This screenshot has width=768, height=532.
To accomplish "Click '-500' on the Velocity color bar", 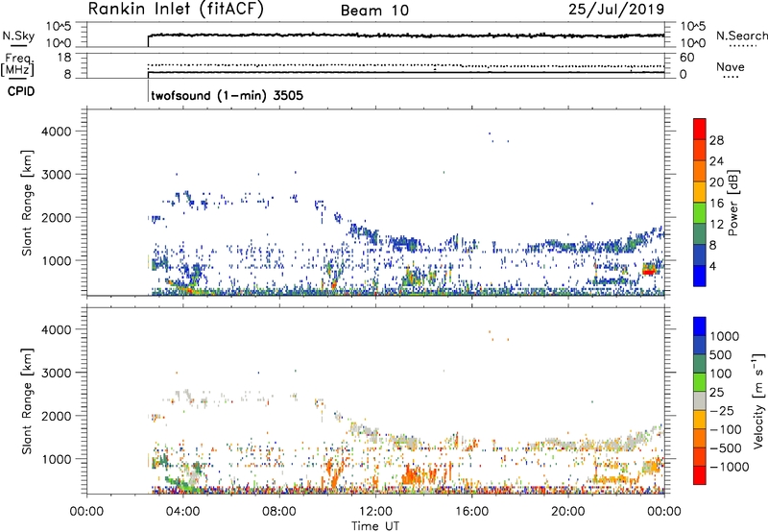I will click(x=726, y=448).
